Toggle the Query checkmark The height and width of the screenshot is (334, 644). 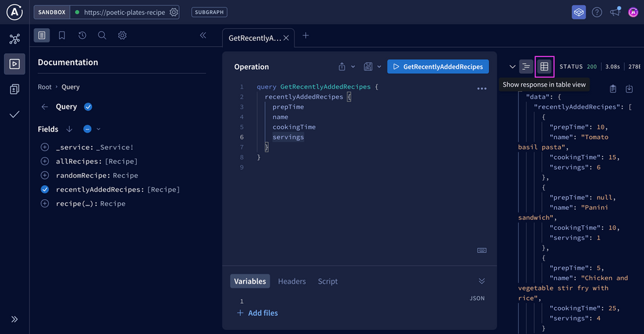[x=88, y=107]
